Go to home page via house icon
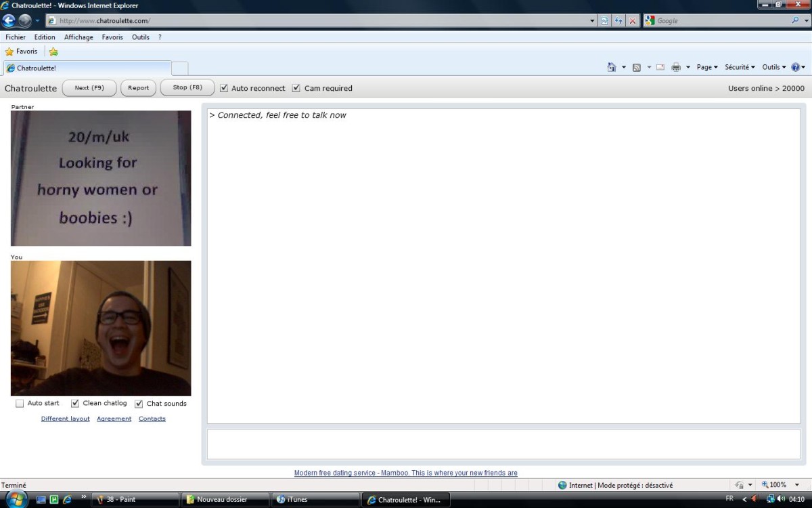 [612, 67]
